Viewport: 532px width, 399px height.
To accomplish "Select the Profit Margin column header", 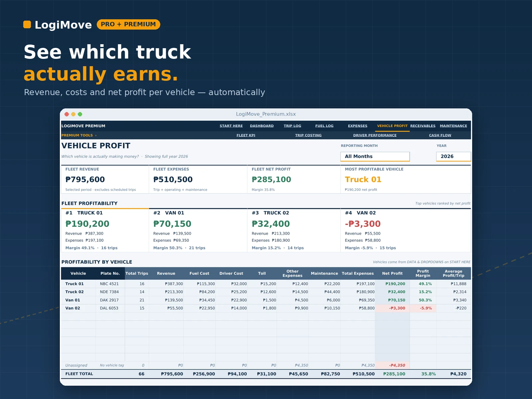I will (423, 274).
